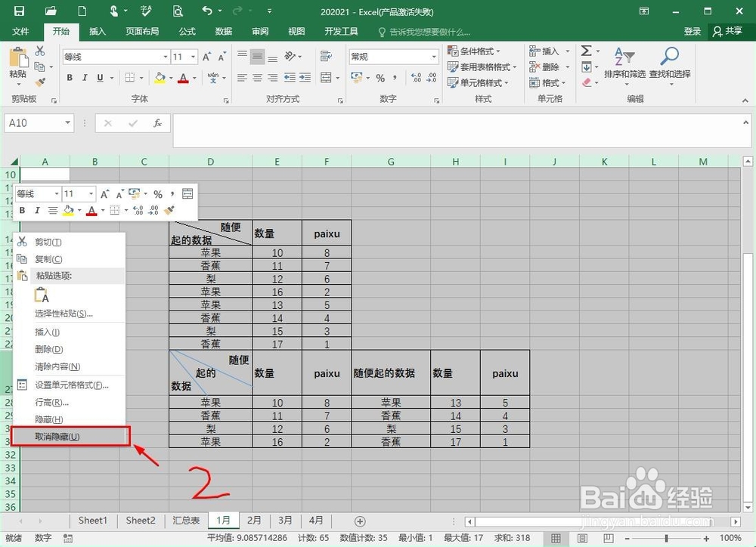Click the AutoSum sigma icon
The width and height of the screenshot is (756, 547).
point(587,51)
